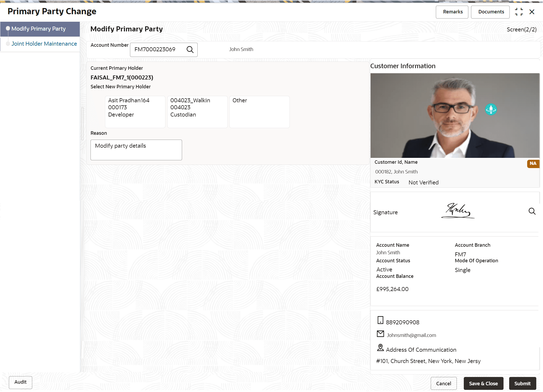Open the Modify Primary Party step

38,29
